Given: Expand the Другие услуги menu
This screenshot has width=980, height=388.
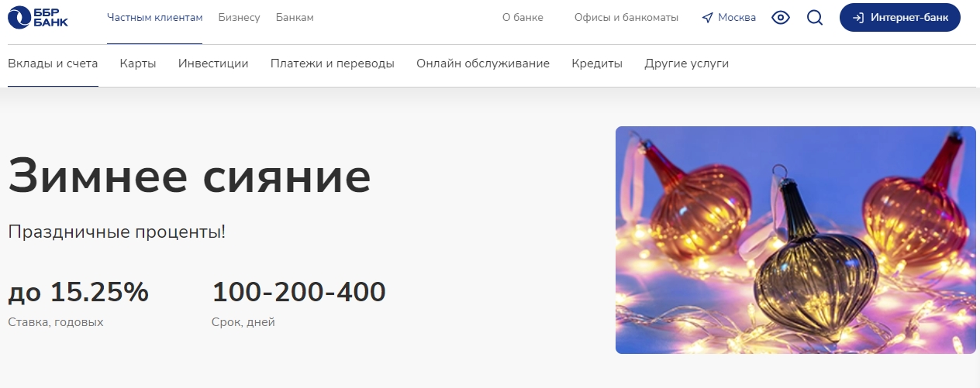Looking at the screenshot, I should (x=687, y=64).
